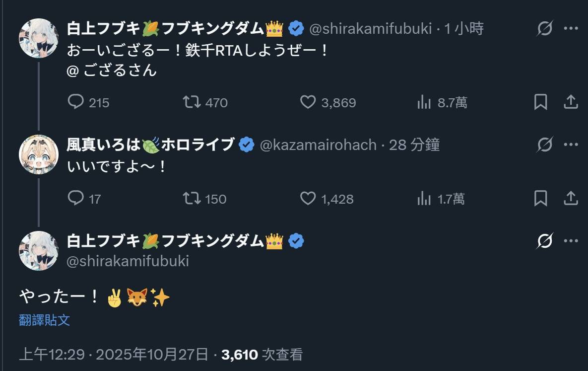Bookmark the 風真いろは reply
The image size is (588, 371).
coord(540,199)
